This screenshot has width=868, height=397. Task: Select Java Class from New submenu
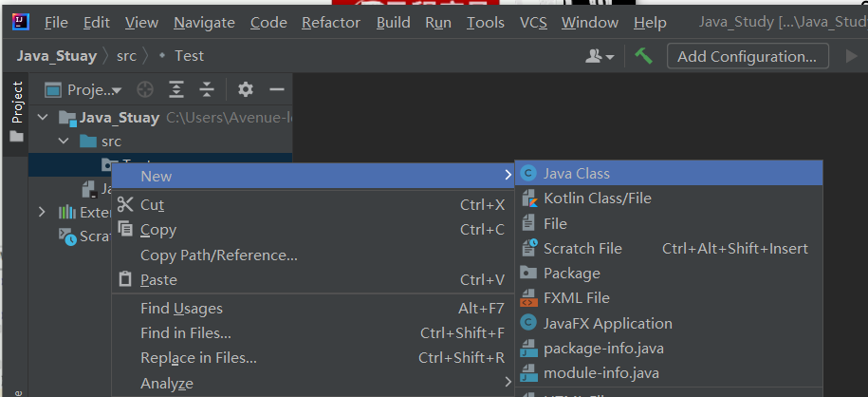tap(576, 174)
